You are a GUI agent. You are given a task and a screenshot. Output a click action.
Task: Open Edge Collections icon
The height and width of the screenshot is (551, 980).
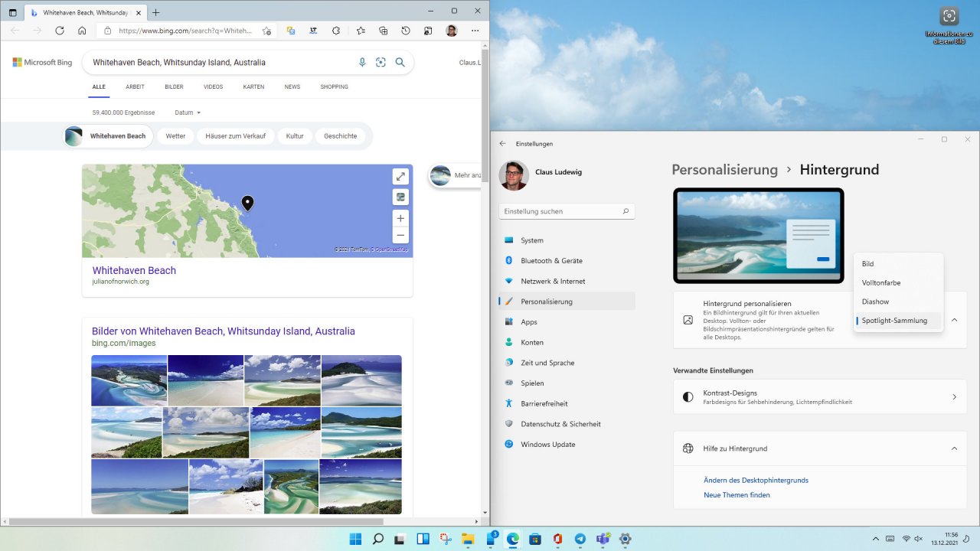click(384, 31)
